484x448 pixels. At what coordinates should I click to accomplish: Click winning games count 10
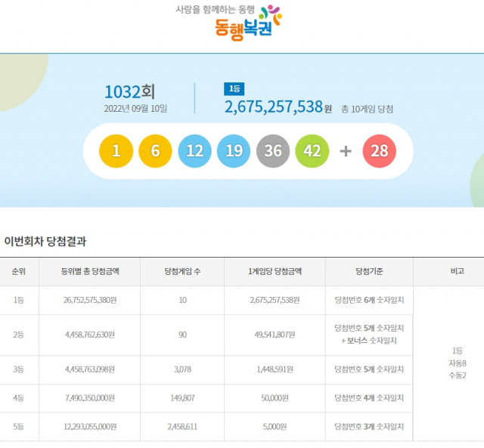[x=182, y=300]
